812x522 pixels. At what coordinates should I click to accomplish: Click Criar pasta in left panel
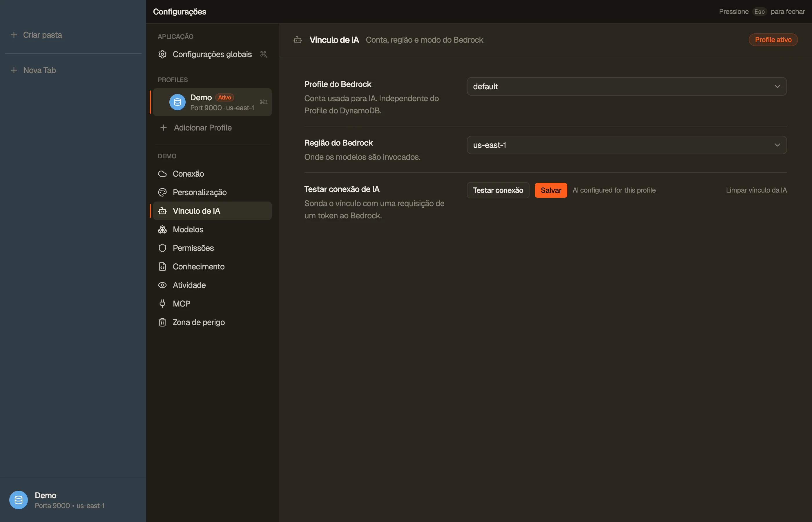pyautogui.click(x=42, y=35)
